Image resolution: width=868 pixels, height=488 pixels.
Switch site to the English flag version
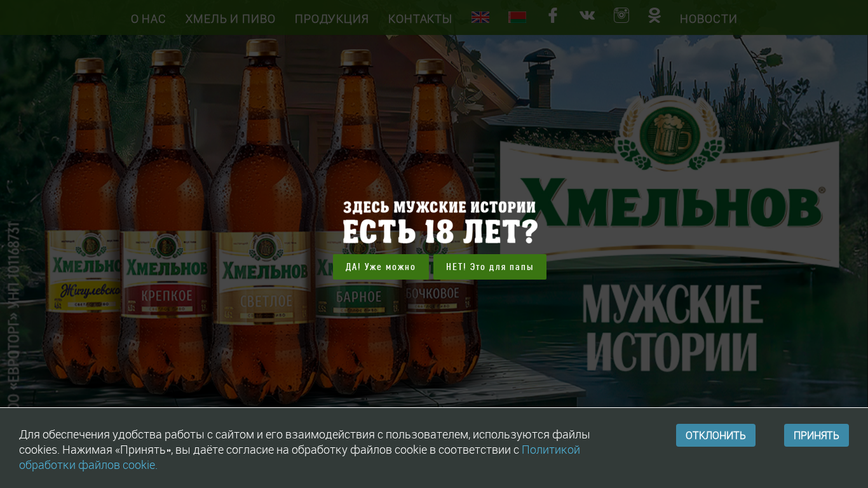[x=480, y=17]
